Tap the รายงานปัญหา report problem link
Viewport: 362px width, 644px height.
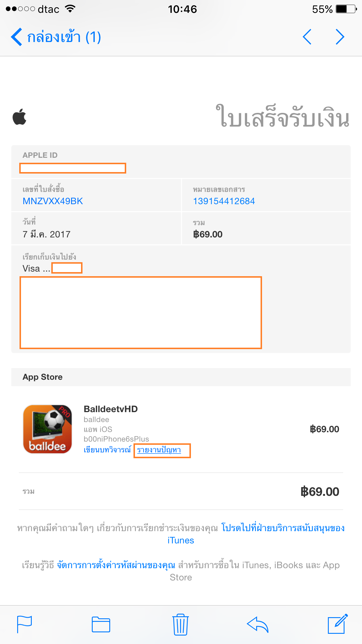[159, 450]
